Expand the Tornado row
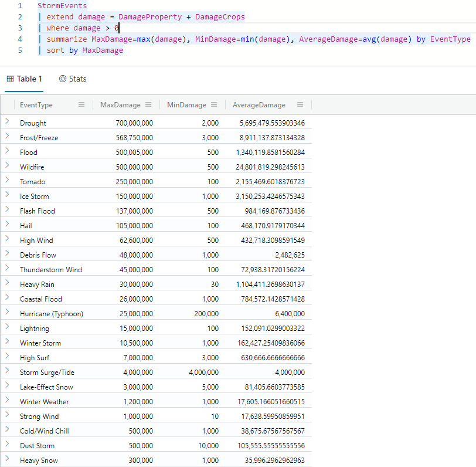Viewport: 476px width, 467px height. click(x=7, y=180)
